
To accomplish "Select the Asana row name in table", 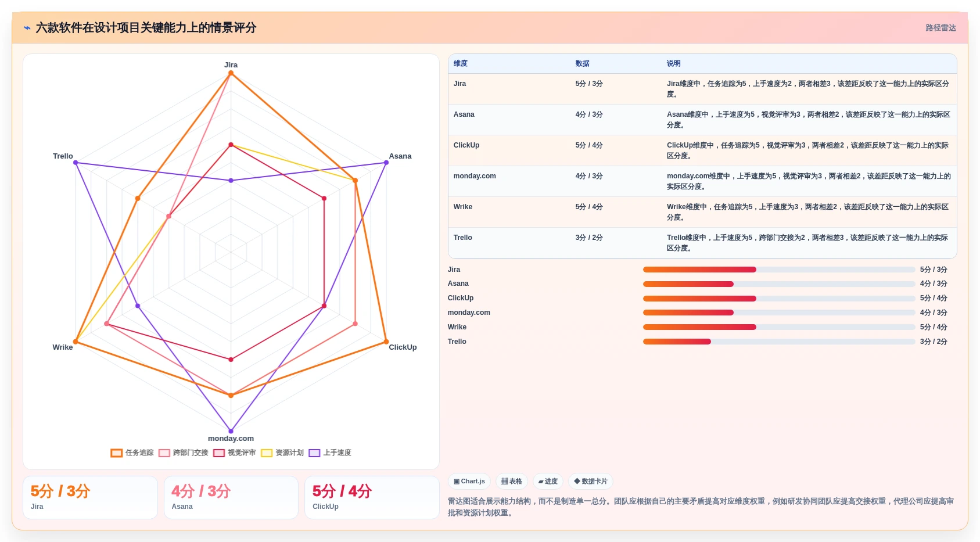I will (464, 114).
